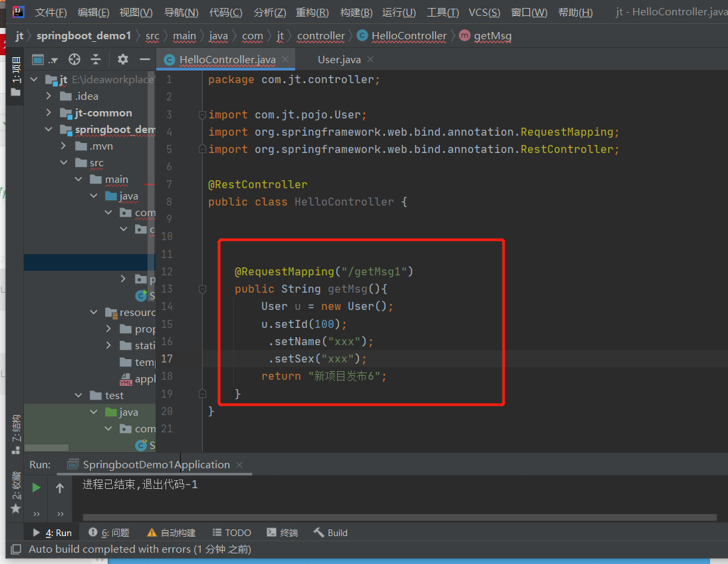The image size is (728, 564).
Task: Click the HelloController breadcrumb segment
Action: [x=402, y=36]
